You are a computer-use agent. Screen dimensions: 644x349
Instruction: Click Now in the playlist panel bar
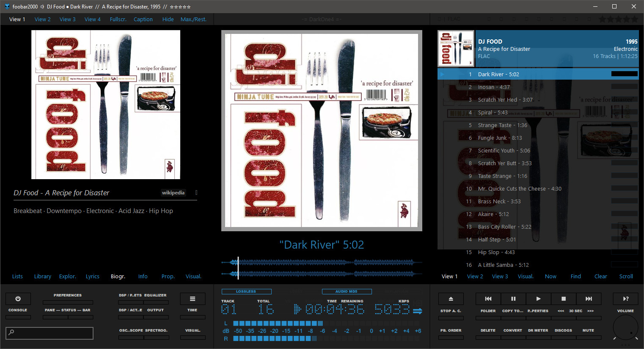550,276
